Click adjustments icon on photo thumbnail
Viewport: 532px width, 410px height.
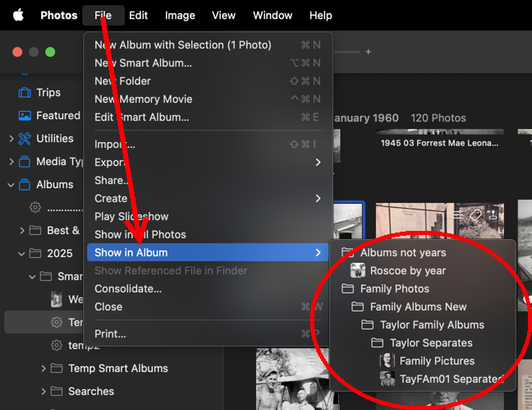(458, 214)
